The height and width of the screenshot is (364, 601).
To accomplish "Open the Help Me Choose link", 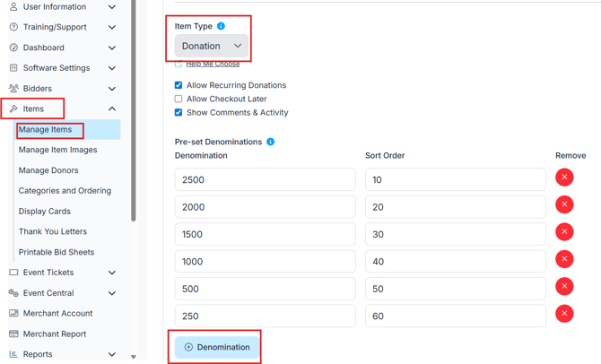I will 213,65.
